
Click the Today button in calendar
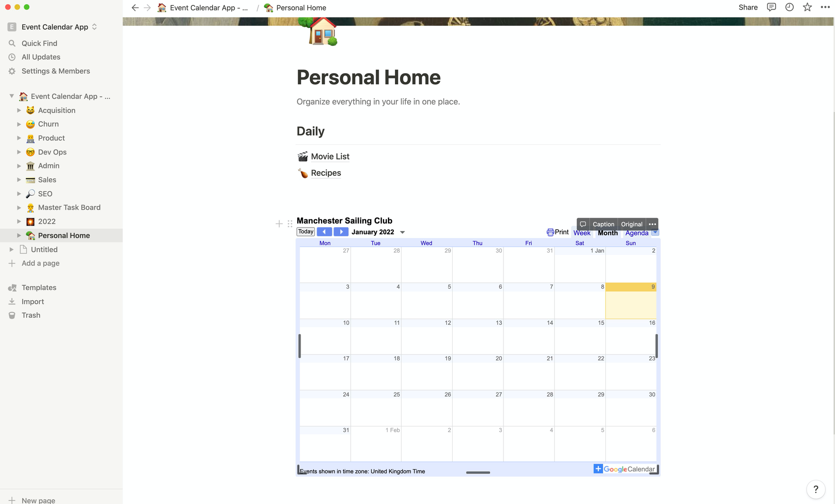305,231
